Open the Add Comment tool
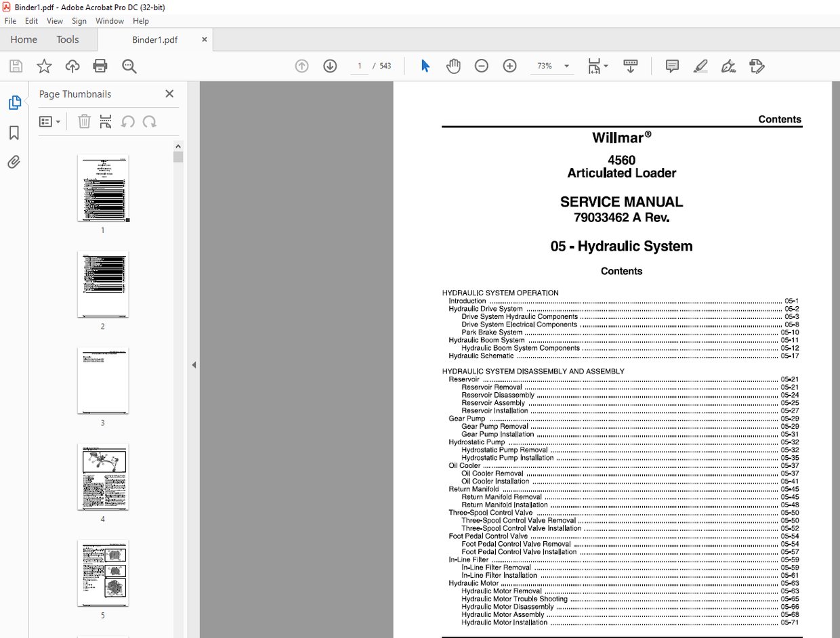This screenshot has height=638, width=840. point(673,66)
